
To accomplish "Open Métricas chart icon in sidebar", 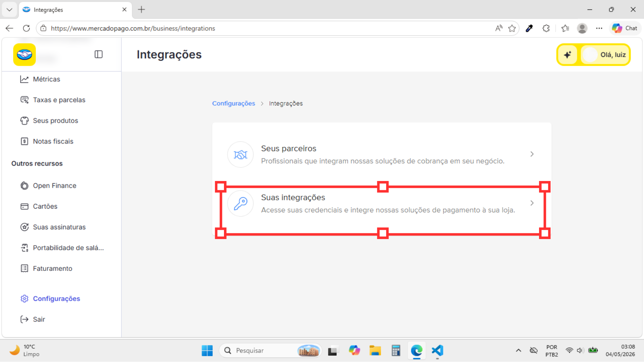I will point(24,79).
